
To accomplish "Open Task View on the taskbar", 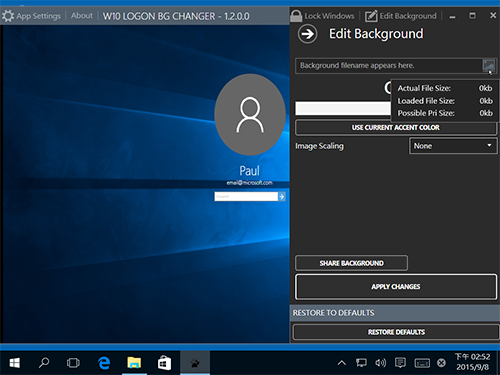I will 73,363.
